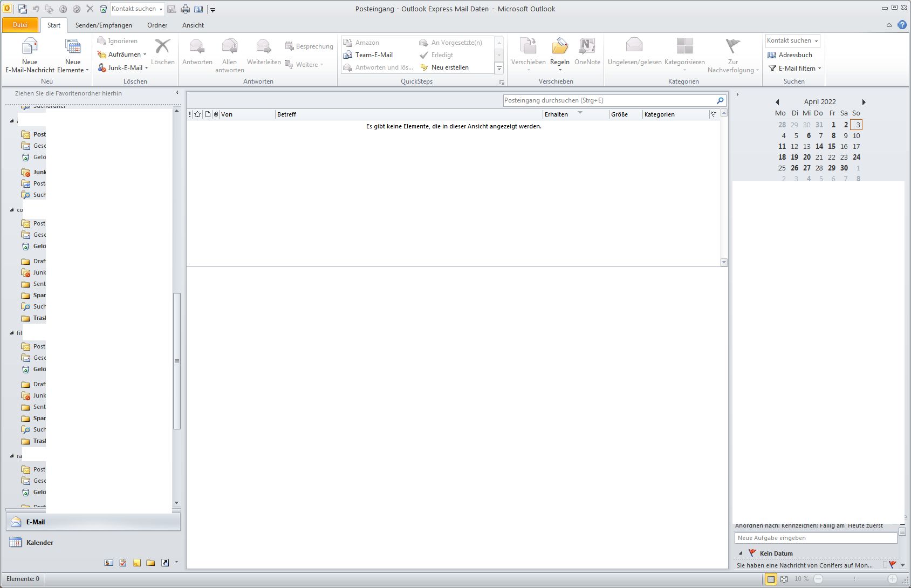Select April 15 in mini calendar
This screenshot has height=588, width=911.
(x=831, y=146)
